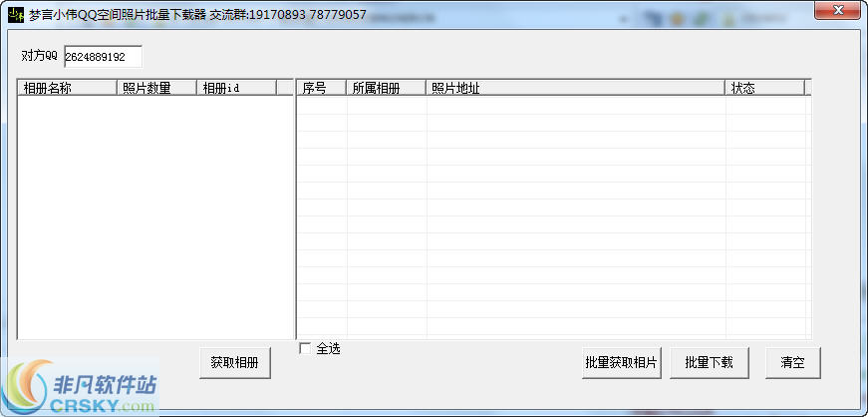The image size is (868, 417).
Task: Sort by the 照片数量 column header
Action: pos(156,88)
